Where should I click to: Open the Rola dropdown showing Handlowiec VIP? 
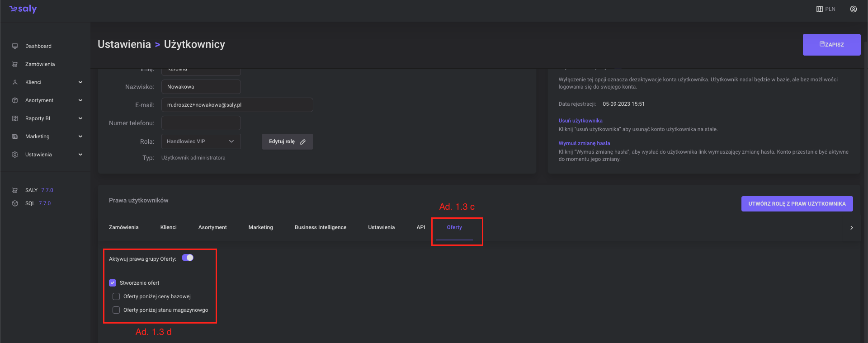click(x=201, y=141)
